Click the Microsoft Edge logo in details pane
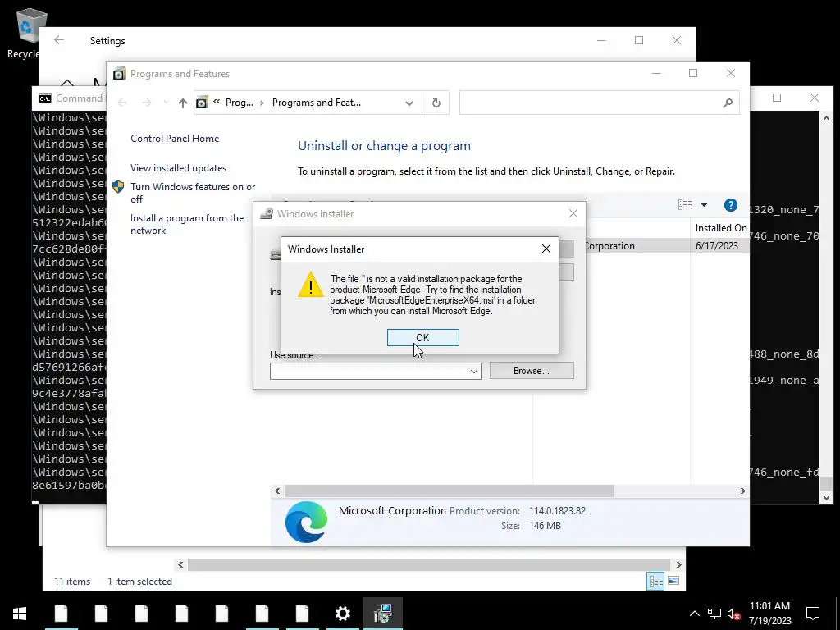 click(307, 522)
